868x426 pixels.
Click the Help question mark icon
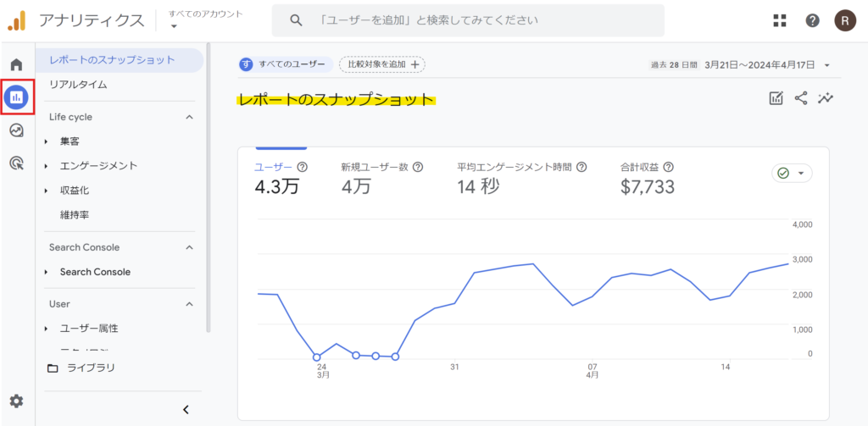812,20
